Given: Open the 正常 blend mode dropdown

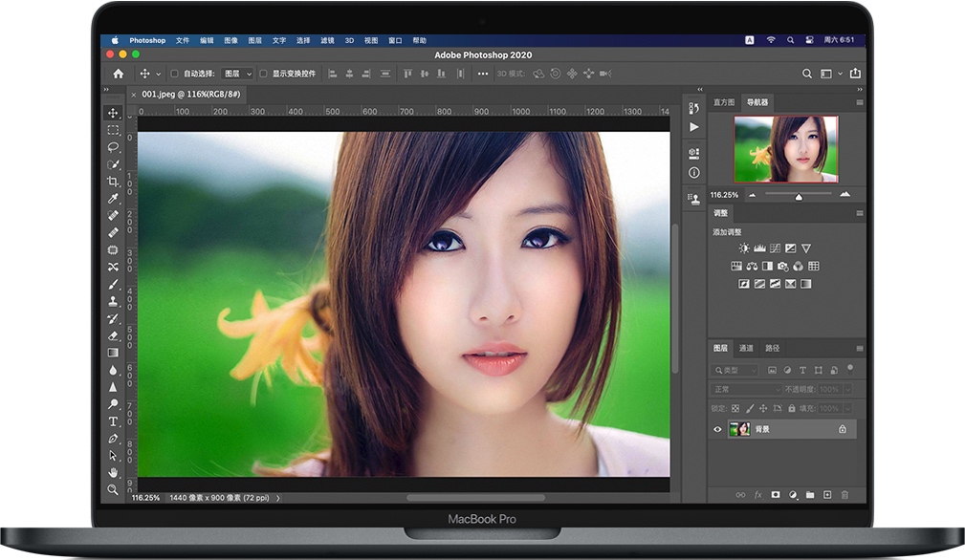Looking at the screenshot, I should (x=745, y=389).
